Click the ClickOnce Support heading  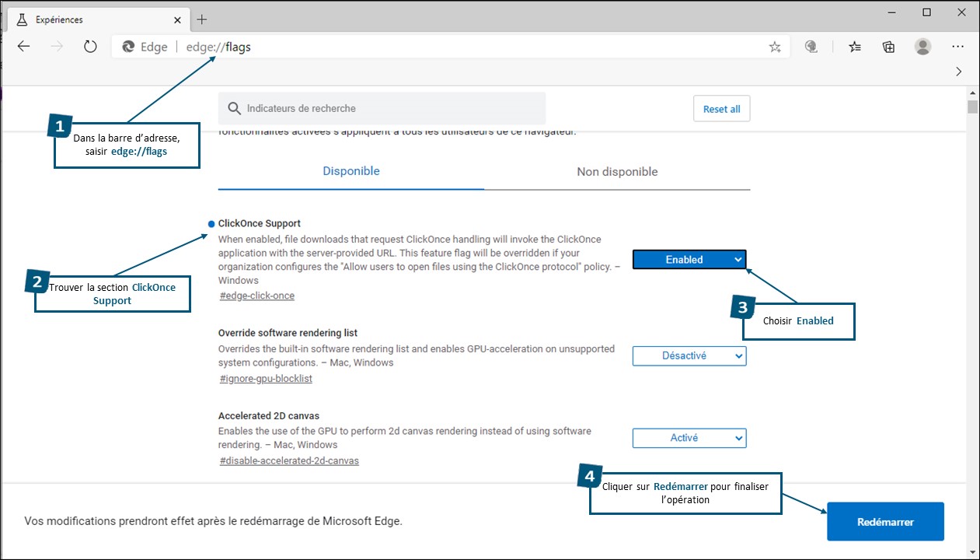click(x=260, y=223)
